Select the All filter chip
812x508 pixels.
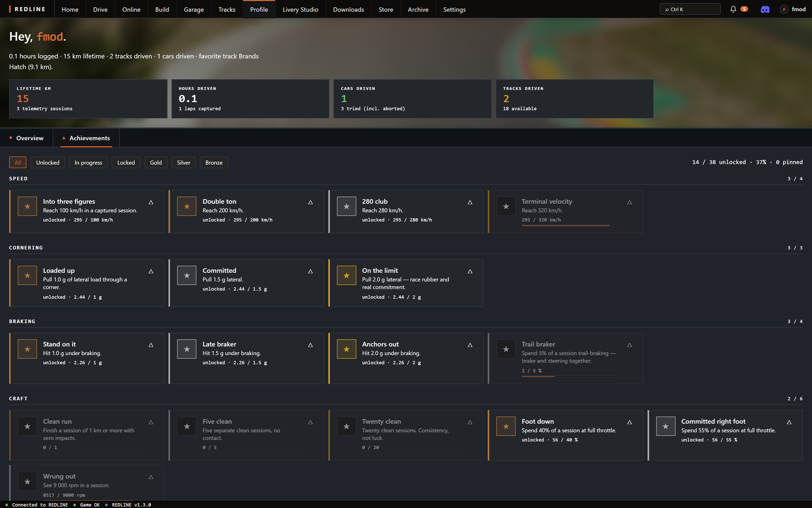click(x=18, y=163)
